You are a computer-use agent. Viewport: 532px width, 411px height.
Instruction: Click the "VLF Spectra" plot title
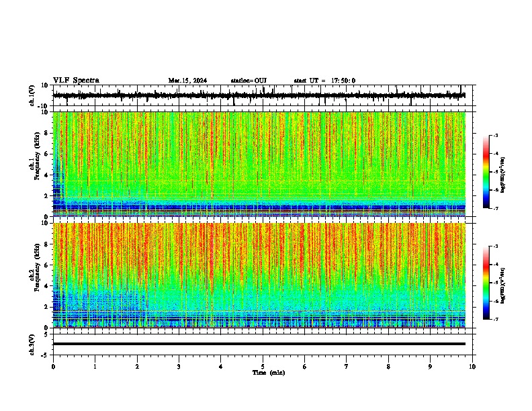coord(76,81)
